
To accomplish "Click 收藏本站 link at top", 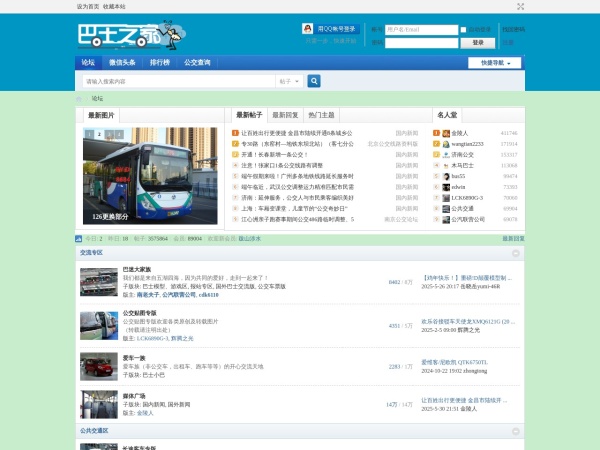I will [114, 7].
